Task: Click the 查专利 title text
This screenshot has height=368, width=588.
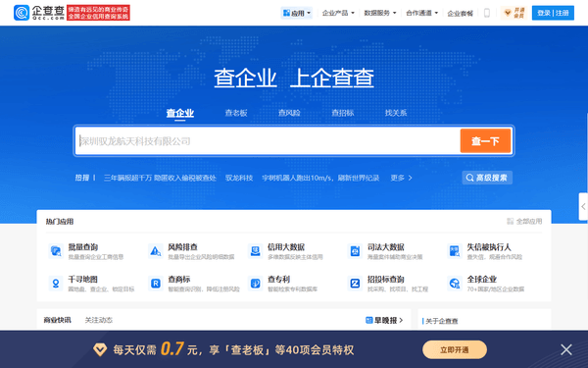Action: click(278, 280)
